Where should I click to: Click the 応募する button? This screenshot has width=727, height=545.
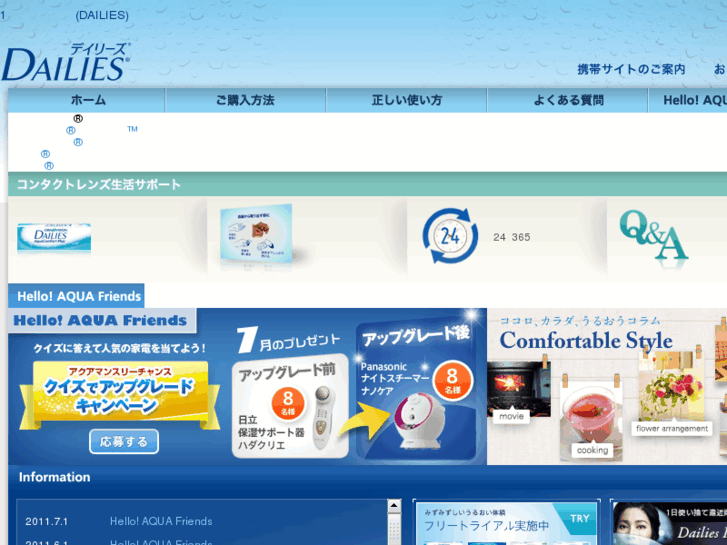point(124,442)
